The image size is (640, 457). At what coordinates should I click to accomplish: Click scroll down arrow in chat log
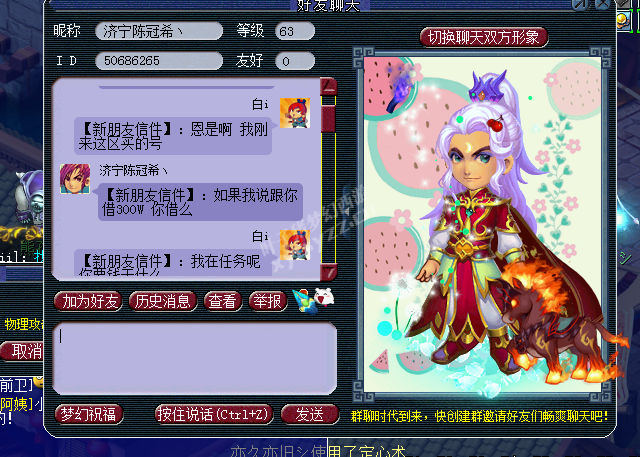click(x=329, y=272)
